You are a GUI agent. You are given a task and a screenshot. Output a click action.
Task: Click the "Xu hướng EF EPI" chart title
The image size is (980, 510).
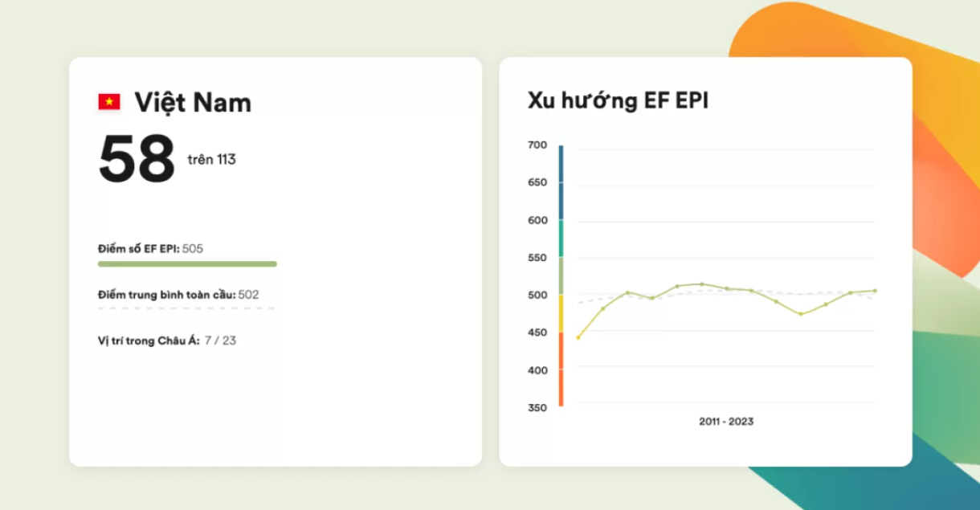click(x=618, y=100)
